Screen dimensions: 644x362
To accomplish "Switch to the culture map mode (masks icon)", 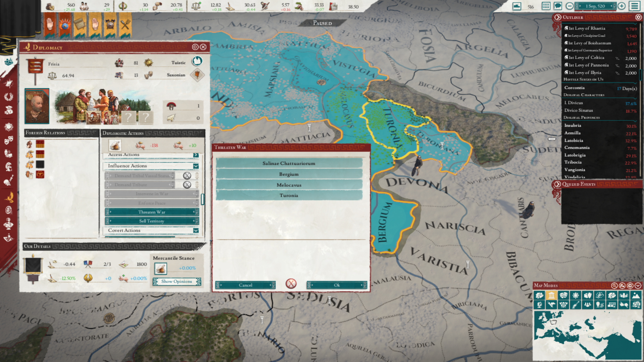I will [563, 295].
